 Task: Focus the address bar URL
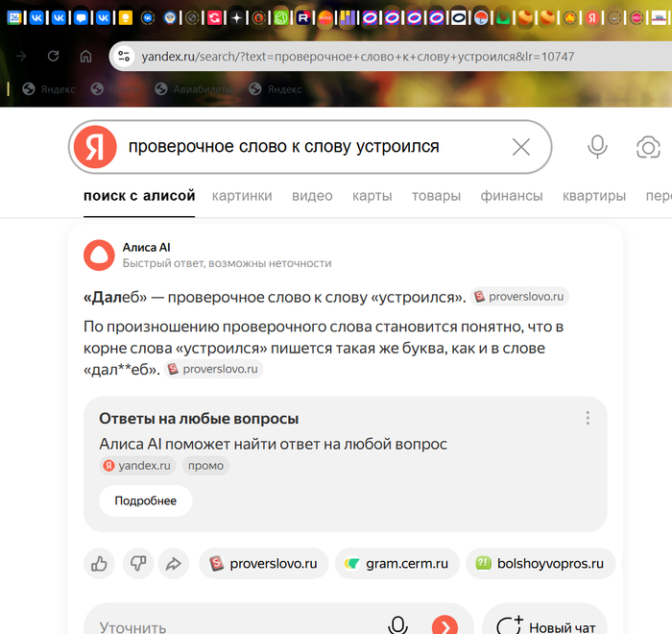point(358,57)
